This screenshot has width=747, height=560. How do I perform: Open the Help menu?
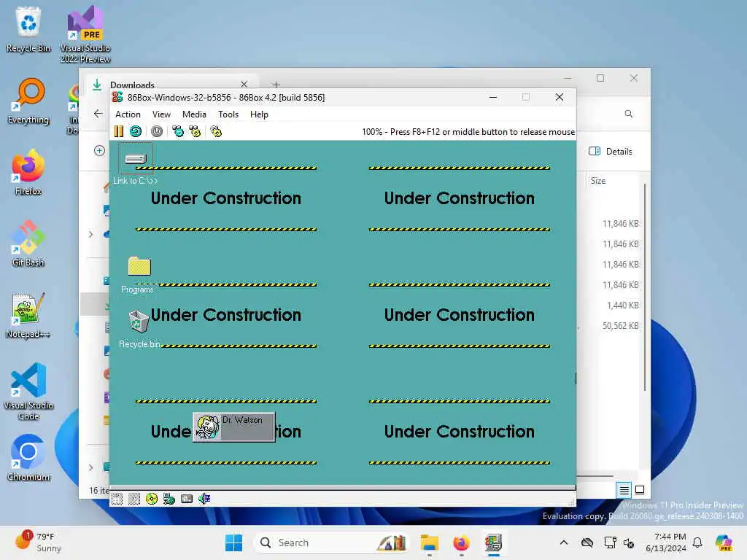[259, 114]
